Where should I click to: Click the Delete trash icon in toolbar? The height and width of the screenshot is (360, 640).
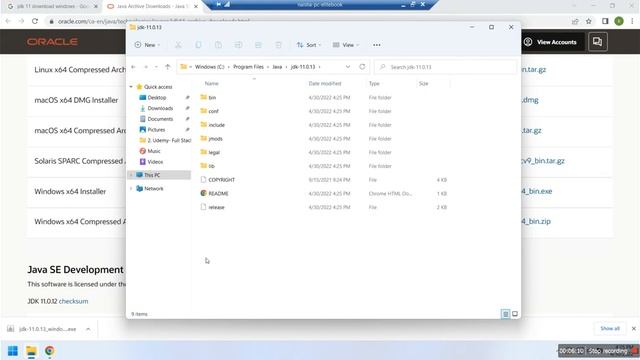pos(278,45)
